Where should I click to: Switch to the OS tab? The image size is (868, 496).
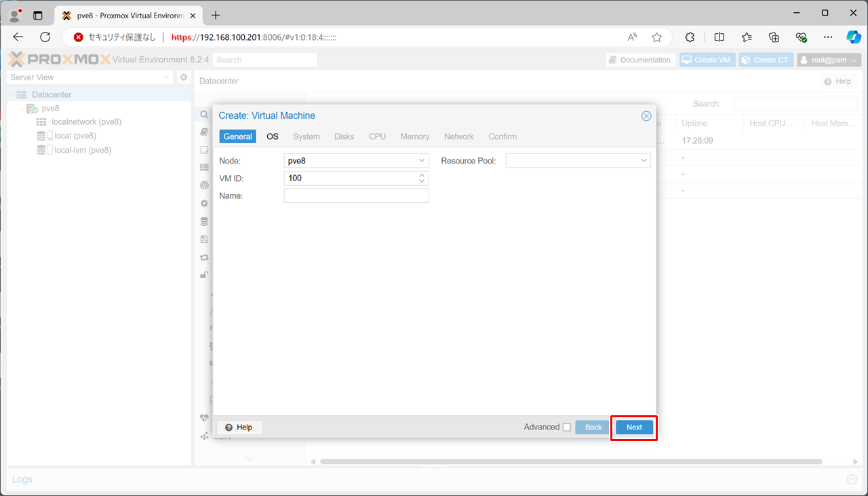pos(273,136)
